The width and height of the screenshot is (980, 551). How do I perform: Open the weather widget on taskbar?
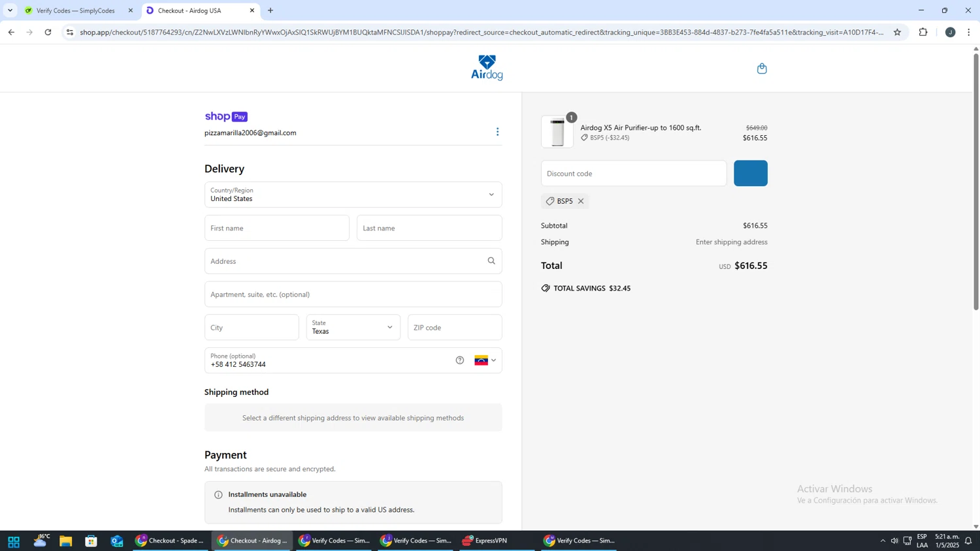tap(41, 541)
